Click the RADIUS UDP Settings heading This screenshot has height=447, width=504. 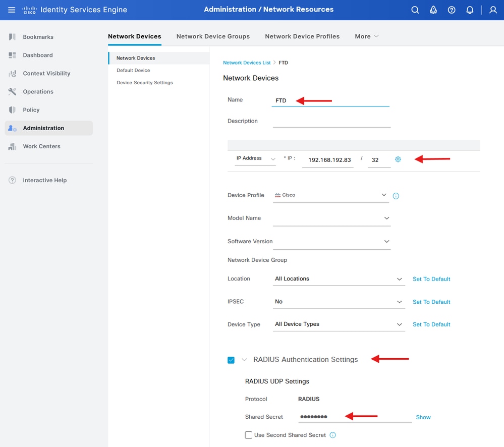pyautogui.click(x=277, y=381)
